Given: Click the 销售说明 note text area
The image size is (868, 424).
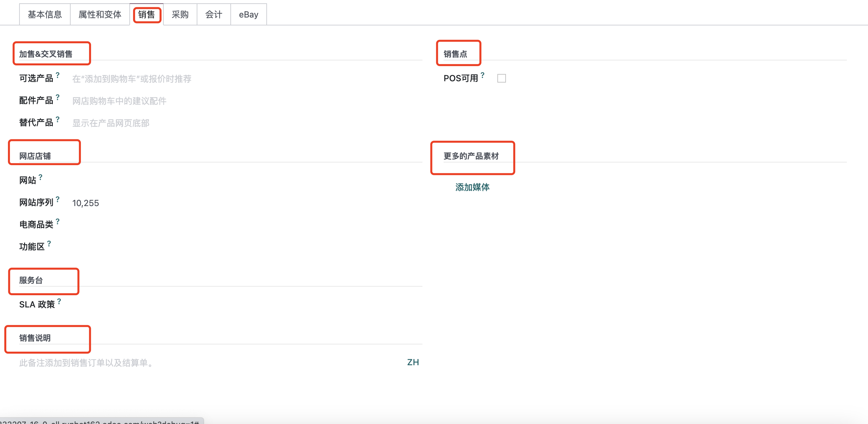Looking at the screenshot, I should coord(212,363).
